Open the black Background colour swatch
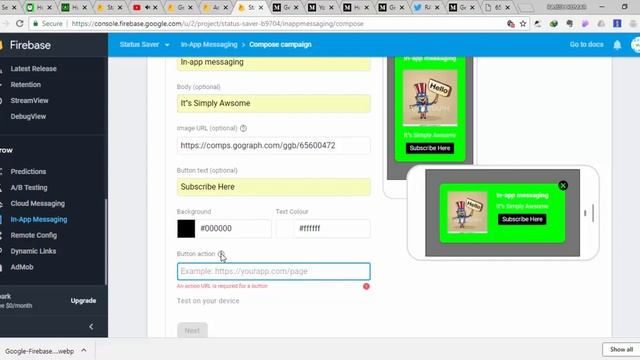640x360 pixels. (186, 229)
